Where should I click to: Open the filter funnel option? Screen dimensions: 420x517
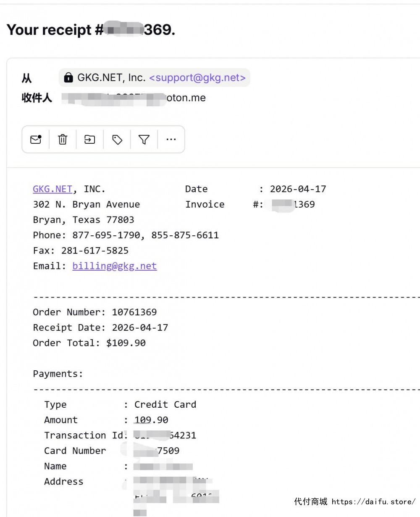coord(144,140)
